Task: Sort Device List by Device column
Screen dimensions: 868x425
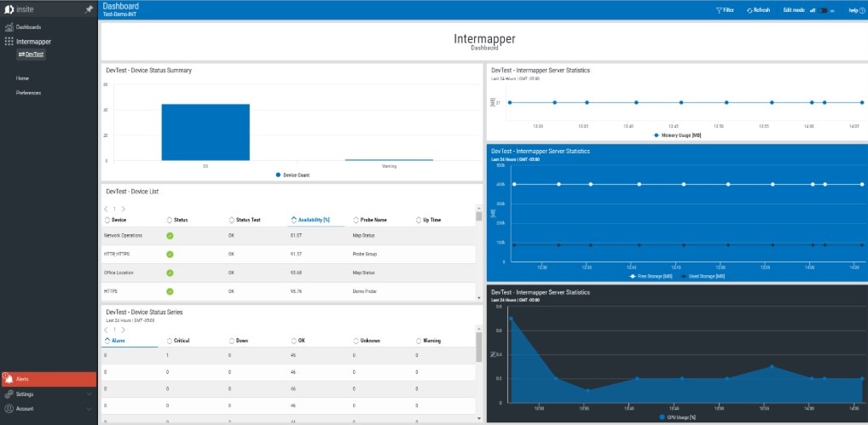Action: point(116,220)
